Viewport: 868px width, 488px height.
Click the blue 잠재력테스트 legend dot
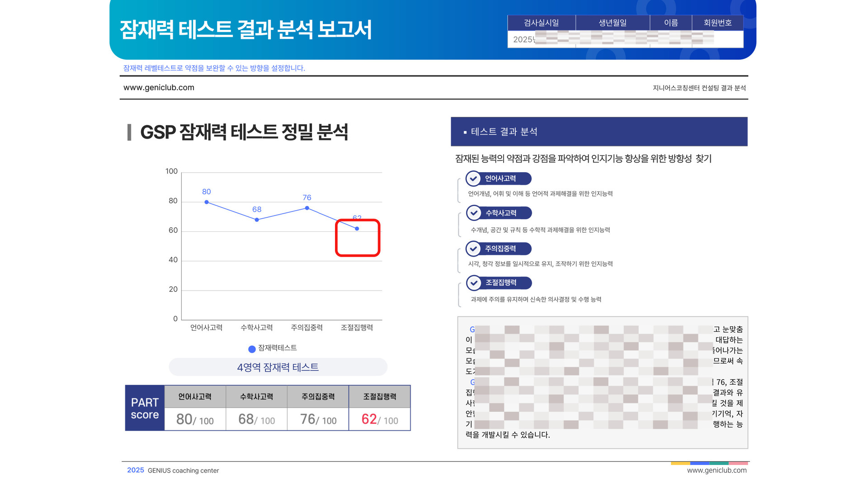click(252, 349)
